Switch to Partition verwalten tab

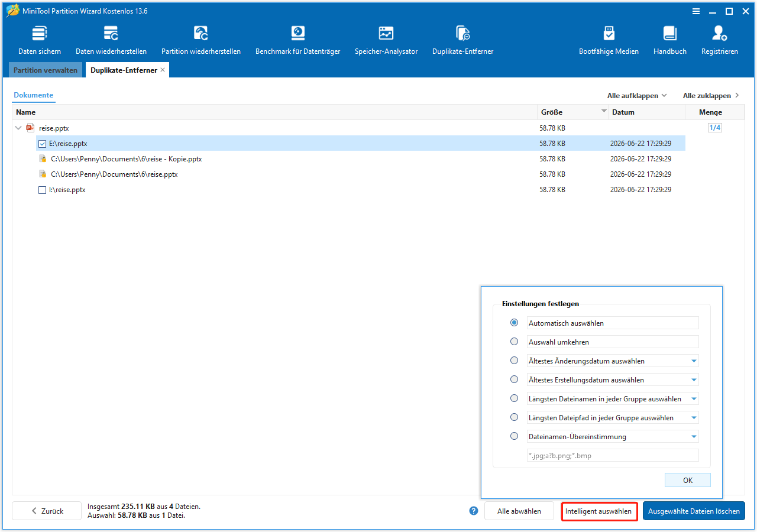(x=46, y=70)
